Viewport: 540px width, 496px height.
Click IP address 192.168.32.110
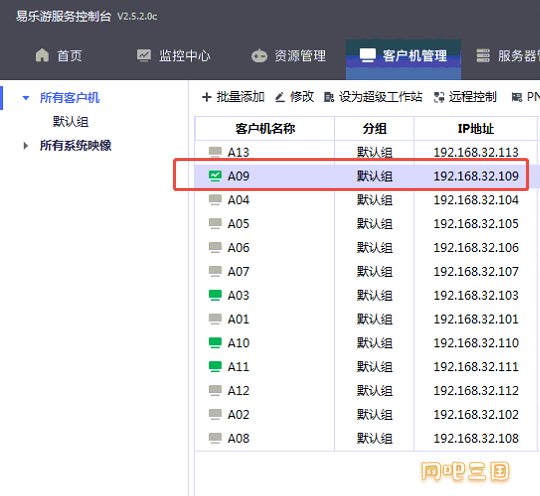476,343
